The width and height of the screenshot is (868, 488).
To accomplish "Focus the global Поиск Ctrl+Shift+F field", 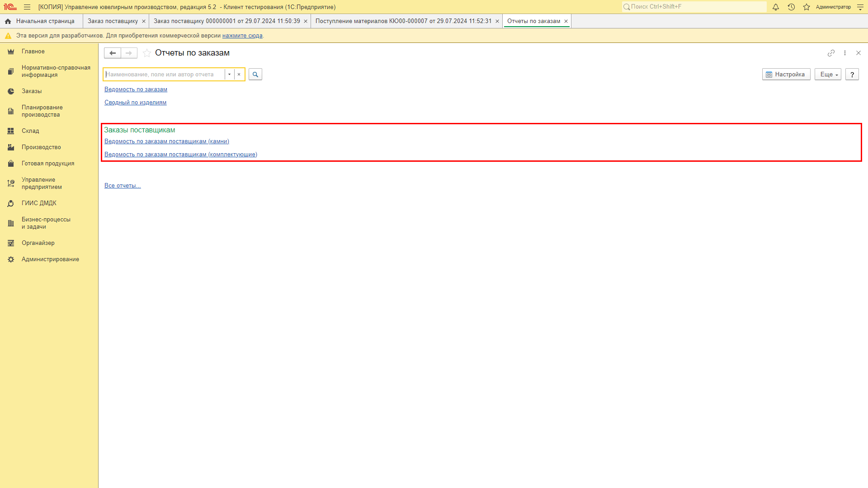I will point(694,7).
